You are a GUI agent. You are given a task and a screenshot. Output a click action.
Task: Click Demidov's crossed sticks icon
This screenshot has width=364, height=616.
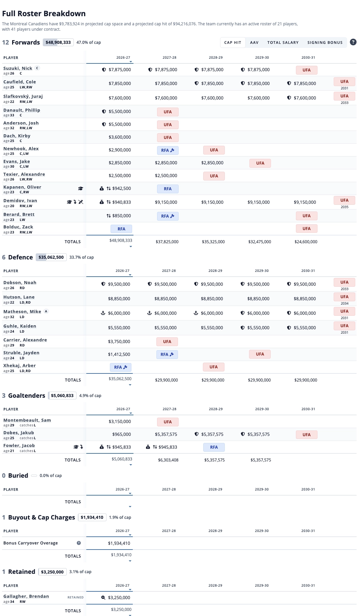tap(81, 202)
